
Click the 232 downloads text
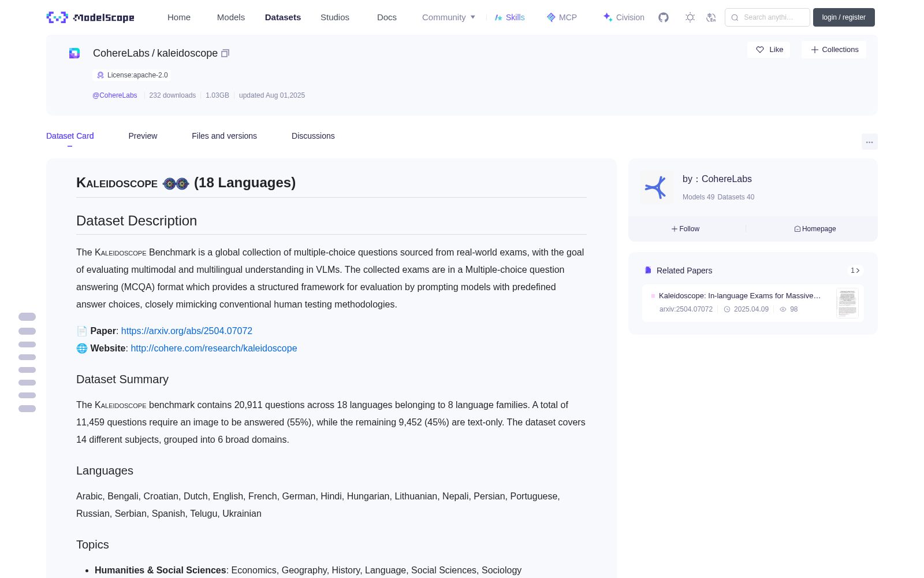click(173, 95)
